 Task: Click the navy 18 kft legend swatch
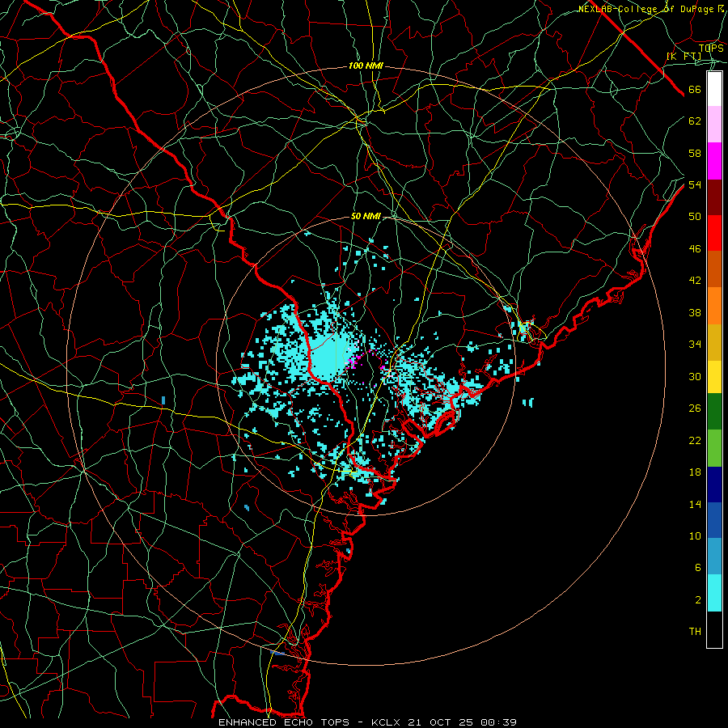(714, 485)
